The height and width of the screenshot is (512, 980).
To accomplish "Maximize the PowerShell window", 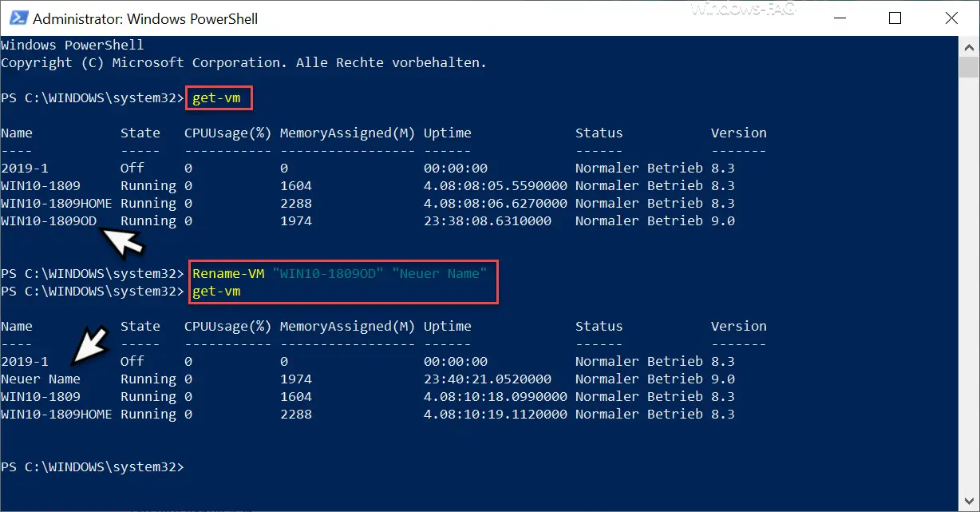I will pos(895,18).
